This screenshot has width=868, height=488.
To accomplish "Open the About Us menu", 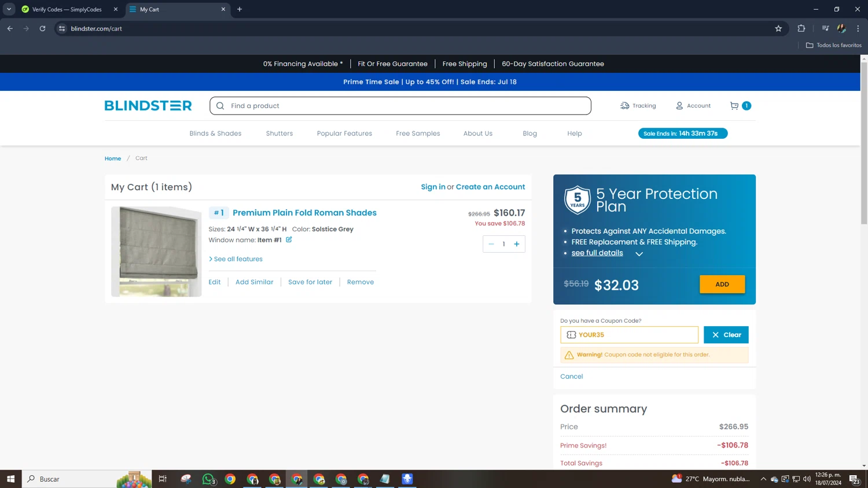I will [478, 134].
